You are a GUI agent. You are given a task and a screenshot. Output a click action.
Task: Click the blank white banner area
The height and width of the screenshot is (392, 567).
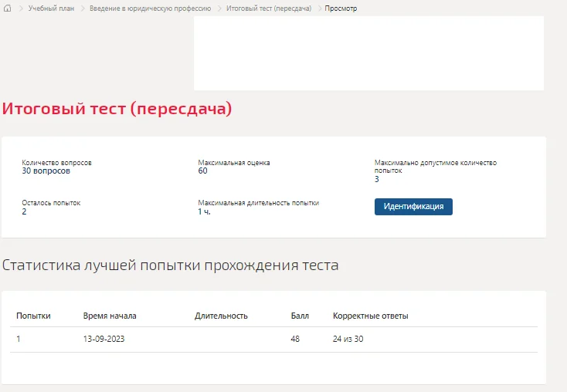[x=368, y=53]
